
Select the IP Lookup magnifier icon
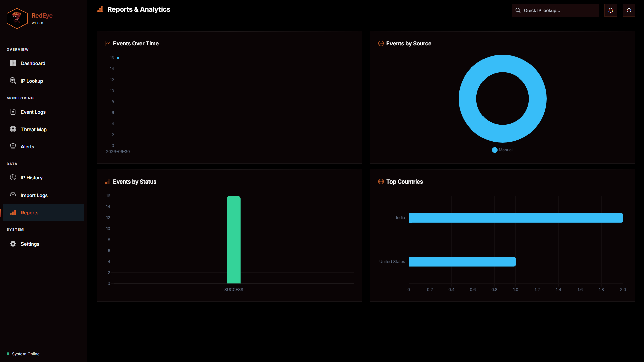(13, 81)
